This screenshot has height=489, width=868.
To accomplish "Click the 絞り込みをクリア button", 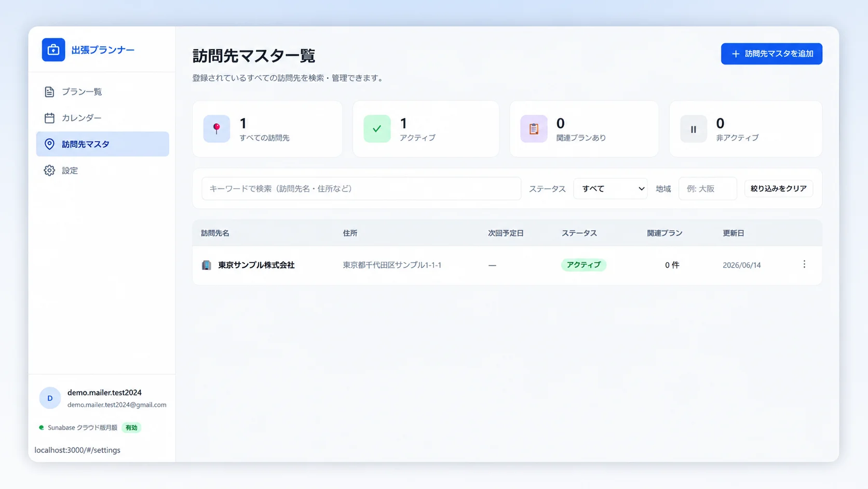I will (778, 189).
